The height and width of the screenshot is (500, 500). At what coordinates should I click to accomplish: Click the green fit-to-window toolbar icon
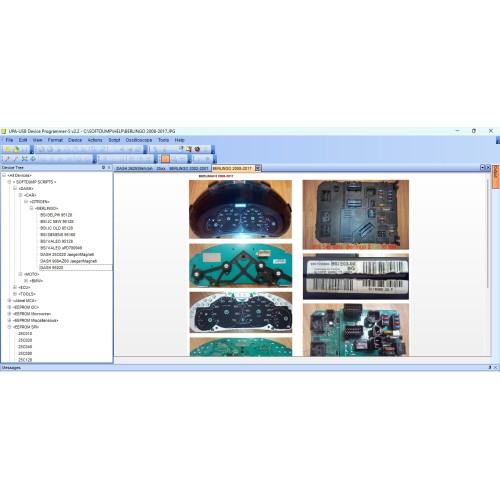(x=24, y=159)
